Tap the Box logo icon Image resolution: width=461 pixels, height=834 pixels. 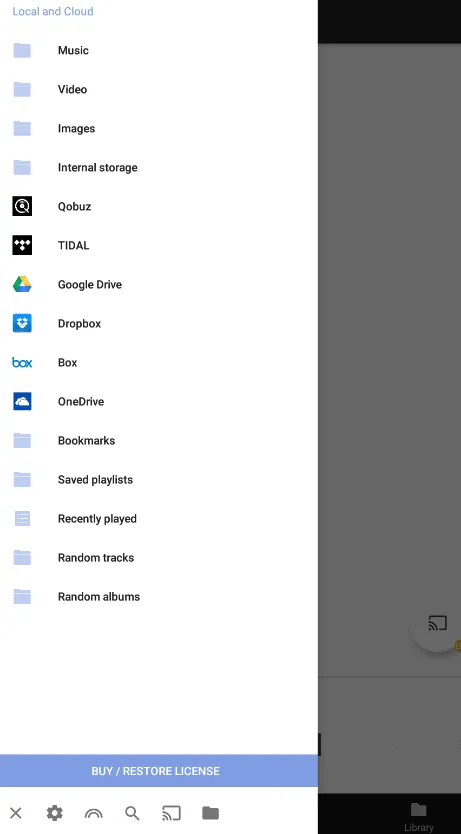22,363
